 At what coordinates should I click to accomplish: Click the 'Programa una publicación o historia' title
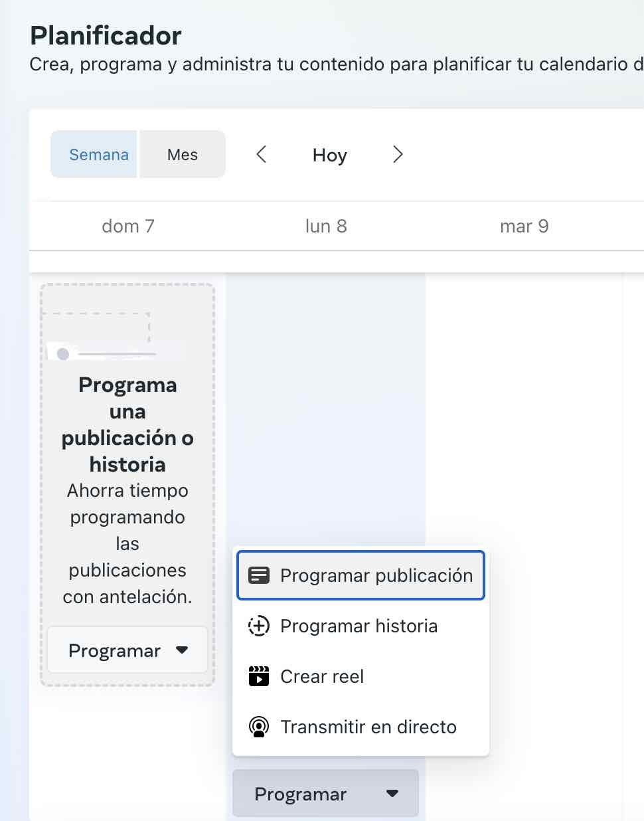127,424
